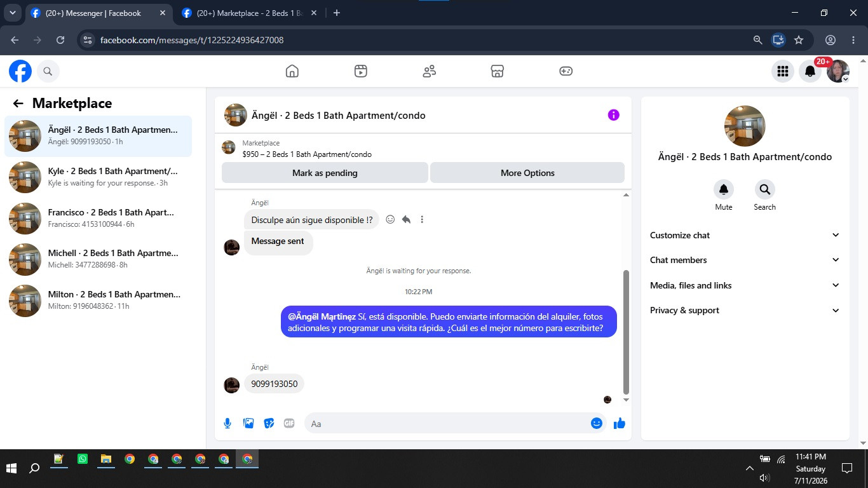Viewport: 868px width, 488px height.
Task: Open tab search dropdown arrow
Action: (12, 13)
